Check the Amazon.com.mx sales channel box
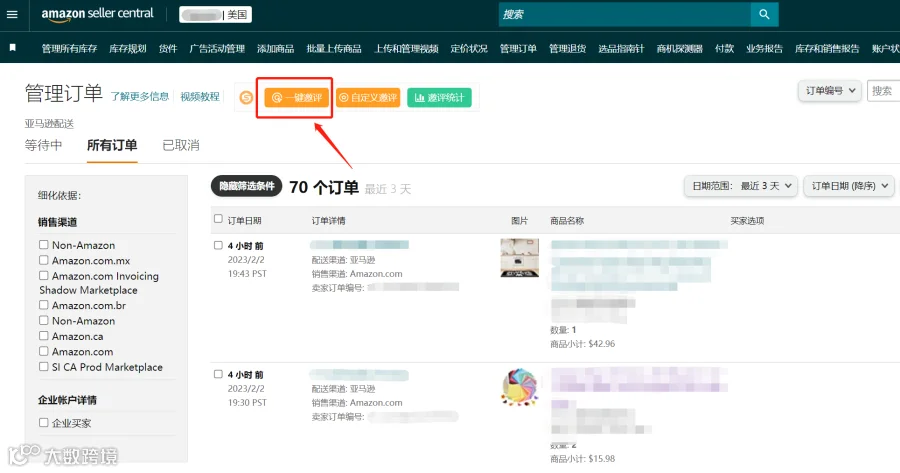900x473 pixels. pos(44,260)
